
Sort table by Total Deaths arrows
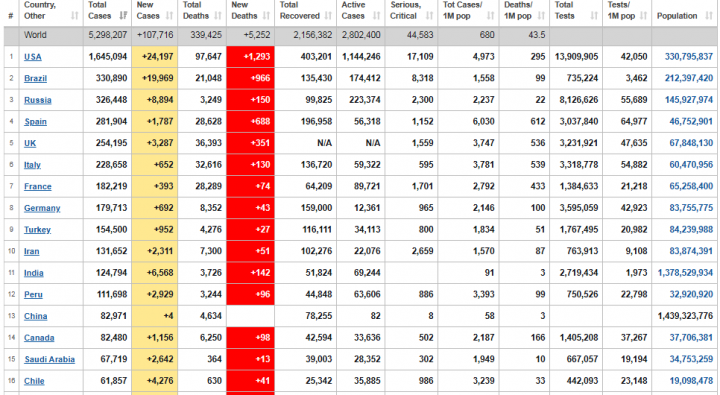[218, 16]
